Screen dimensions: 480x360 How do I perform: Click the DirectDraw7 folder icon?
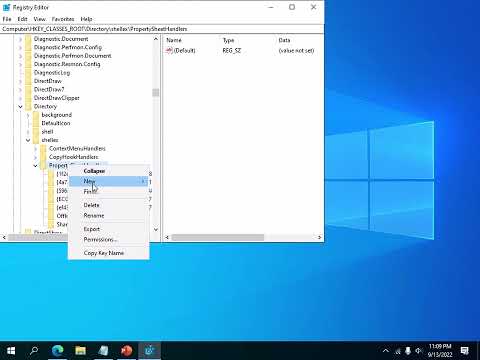[x=29, y=89]
